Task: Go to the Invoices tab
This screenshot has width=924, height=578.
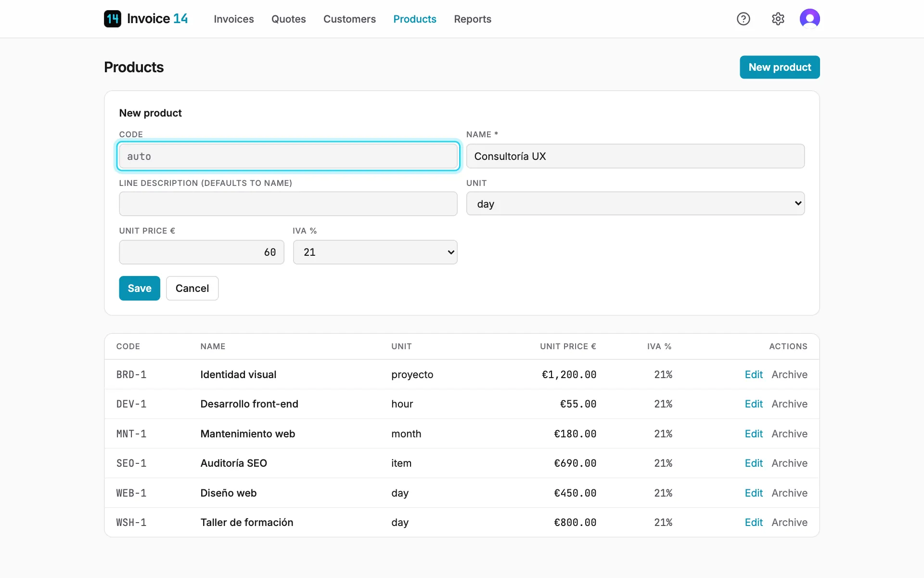Action: [234, 19]
